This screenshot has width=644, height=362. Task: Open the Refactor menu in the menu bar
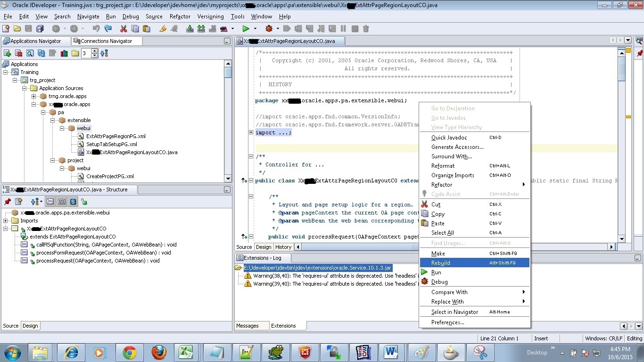(x=180, y=16)
